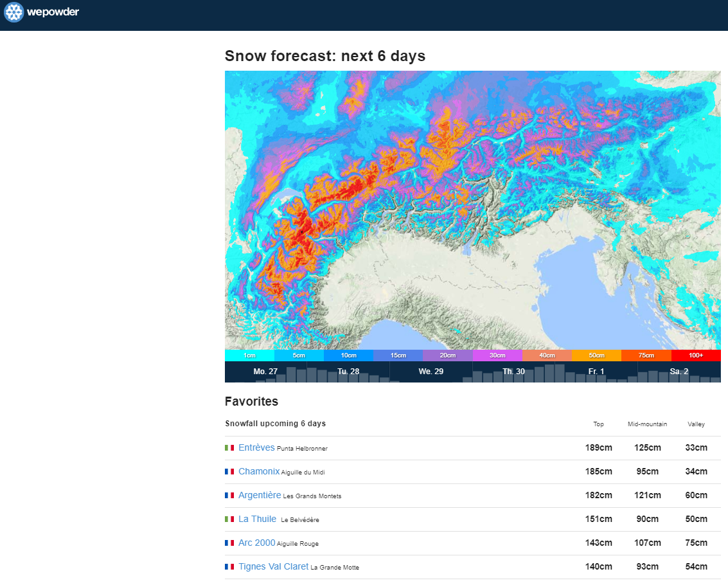The width and height of the screenshot is (728, 585).
Task: Select Mo. 27 on the forecast timeline
Action: click(x=265, y=372)
